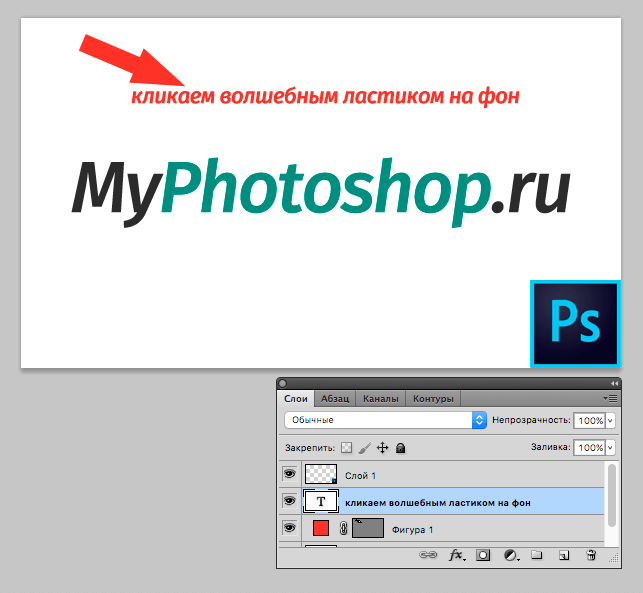
Task: Collapse the panel with double arrows
Action: [x=614, y=383]
